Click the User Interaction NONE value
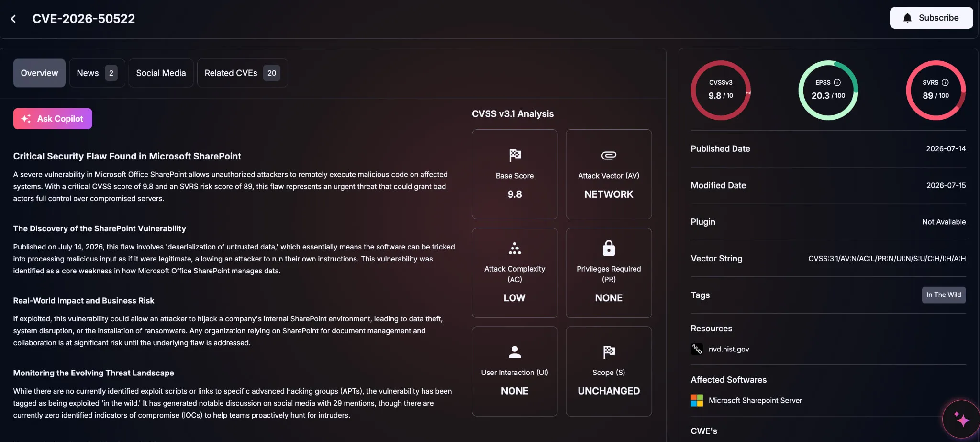Image resolution: width=980 pixels, height=442 pixels. (x=514, y=391)
